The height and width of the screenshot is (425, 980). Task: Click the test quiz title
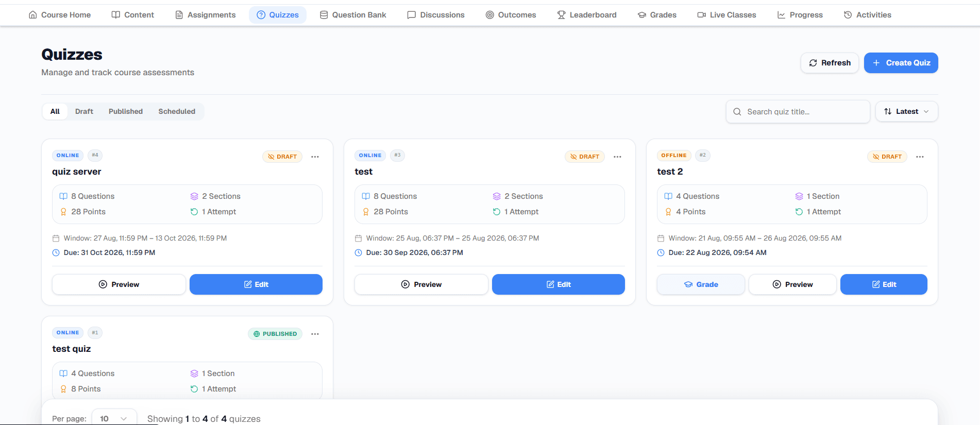pyautogui.click(x=72, y=349)
